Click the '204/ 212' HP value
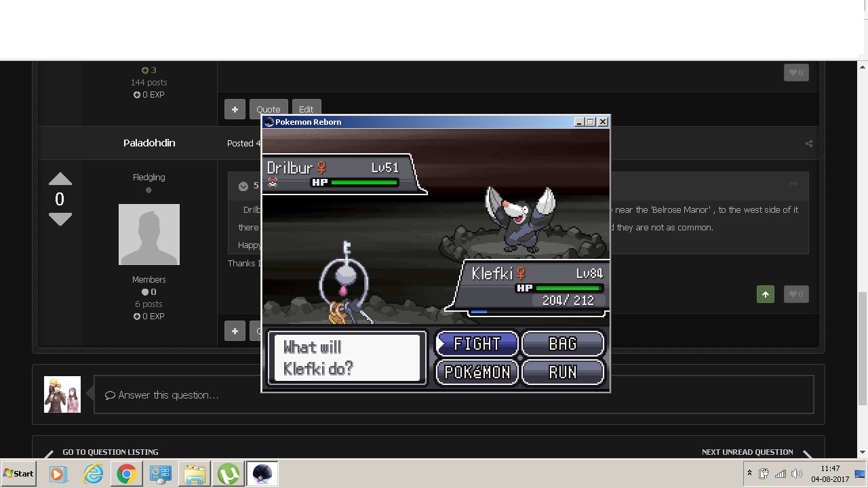 tap(568, 300)
